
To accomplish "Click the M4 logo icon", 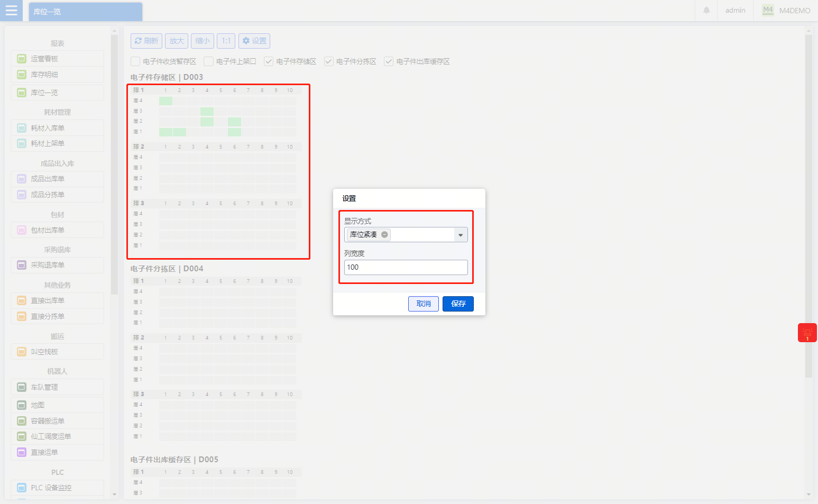I will [x=768, y=10].
